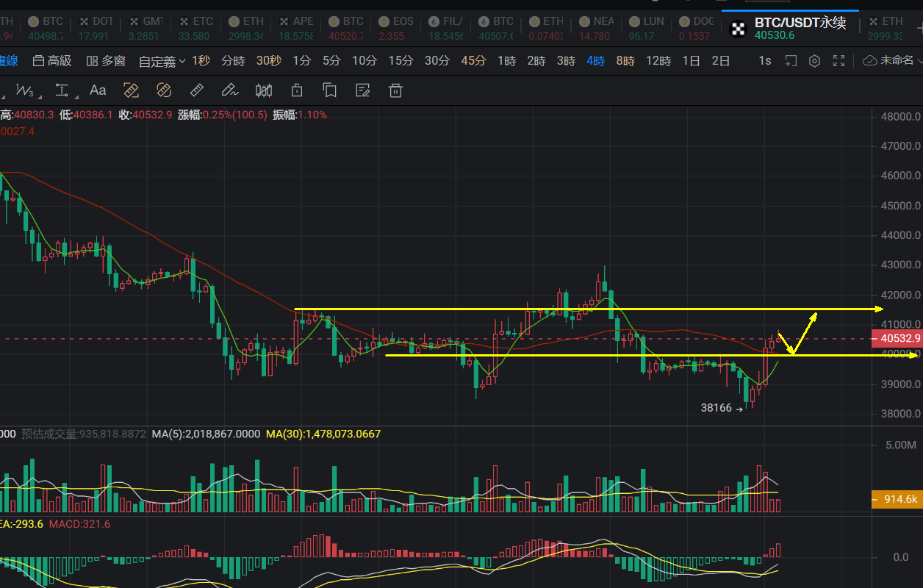Click the edit note drawing icon
This screenshot has height=588, width=923.
[x=362, y=90]
